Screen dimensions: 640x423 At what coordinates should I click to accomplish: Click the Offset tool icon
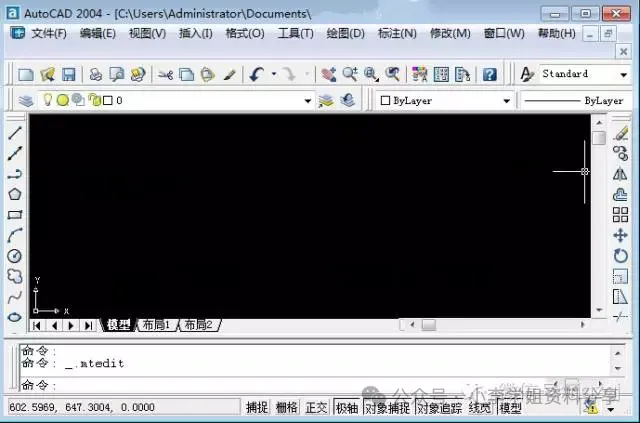[620, 194]
